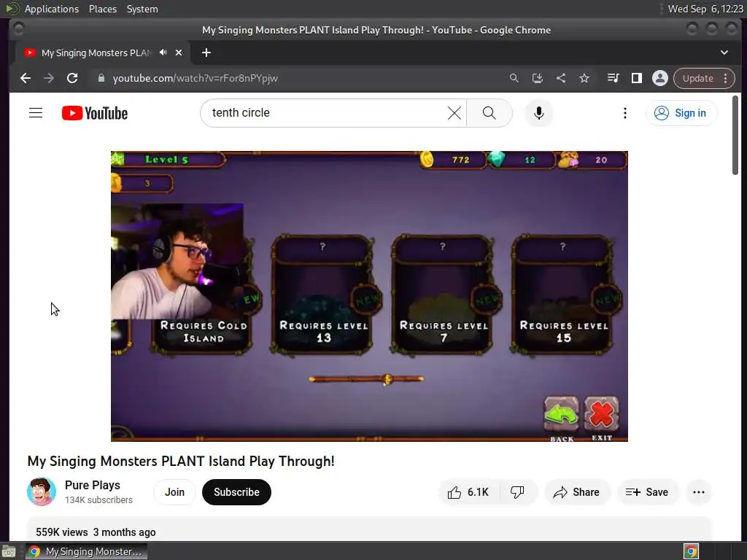
Task: Reload the YouTube page
Action: point(72,78)
